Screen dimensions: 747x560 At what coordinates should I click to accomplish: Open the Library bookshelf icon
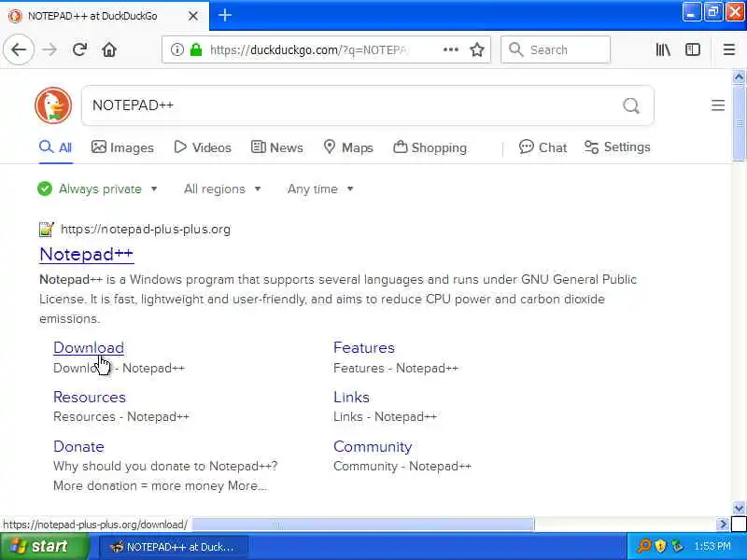point(663,49)
